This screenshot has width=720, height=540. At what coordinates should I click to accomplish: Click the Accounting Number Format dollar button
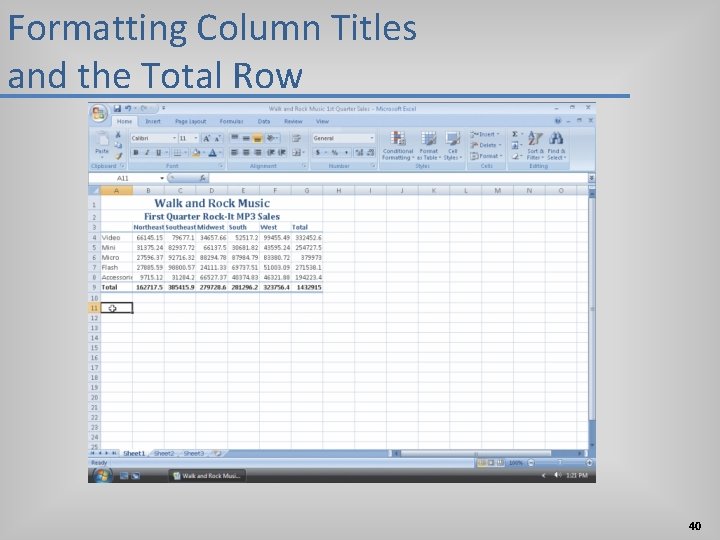(x=317, y=152)
